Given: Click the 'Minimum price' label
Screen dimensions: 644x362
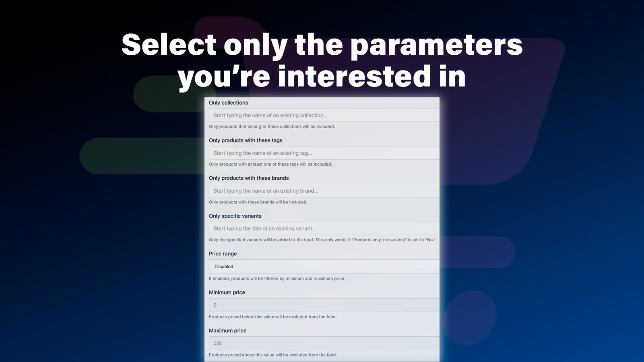Looking at the screenshot, I should [x=227, y=292].
